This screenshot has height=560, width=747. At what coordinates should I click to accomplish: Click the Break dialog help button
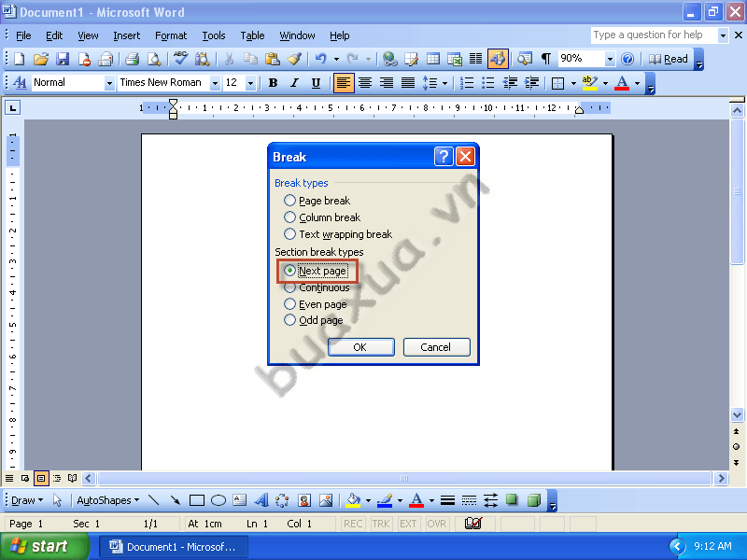click(x=443, y=156)
